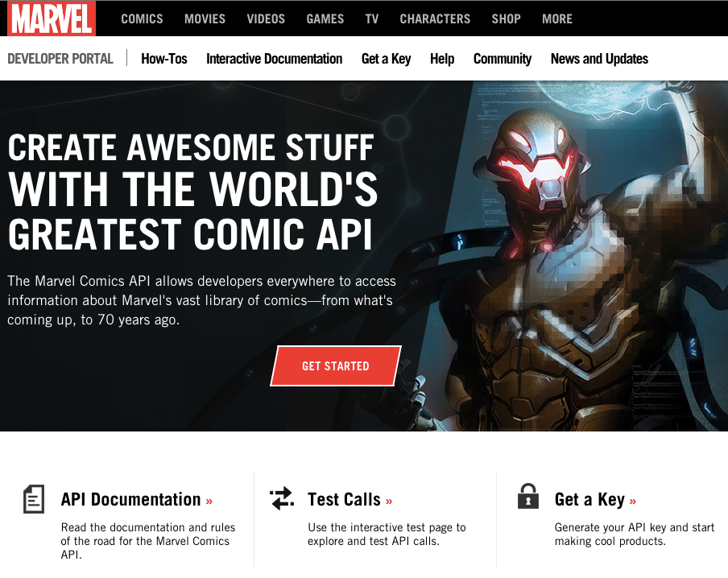This screenshot has height=578, width=728.
Task: Open the Games menu
Action: [325, 19]
